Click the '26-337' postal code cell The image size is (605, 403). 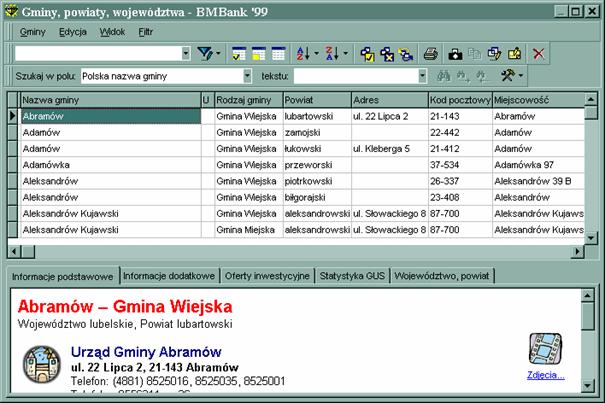(460, 181)
